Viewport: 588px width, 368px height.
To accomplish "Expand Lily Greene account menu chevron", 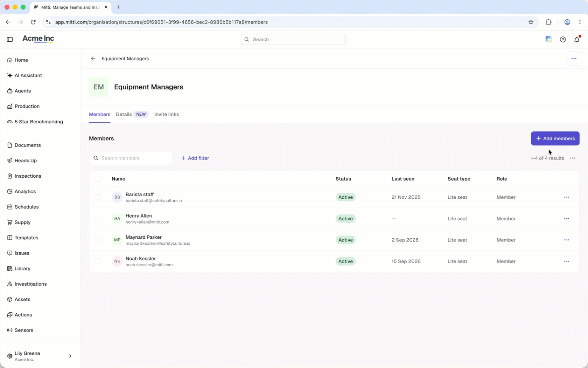I will pos(70,356).
